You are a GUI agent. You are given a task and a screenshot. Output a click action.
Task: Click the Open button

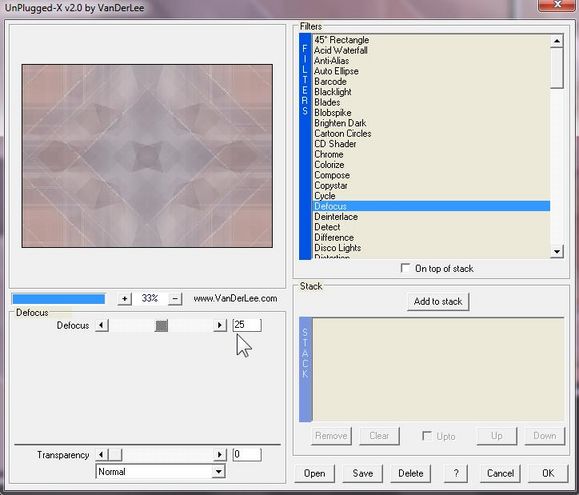pos(315,473)
